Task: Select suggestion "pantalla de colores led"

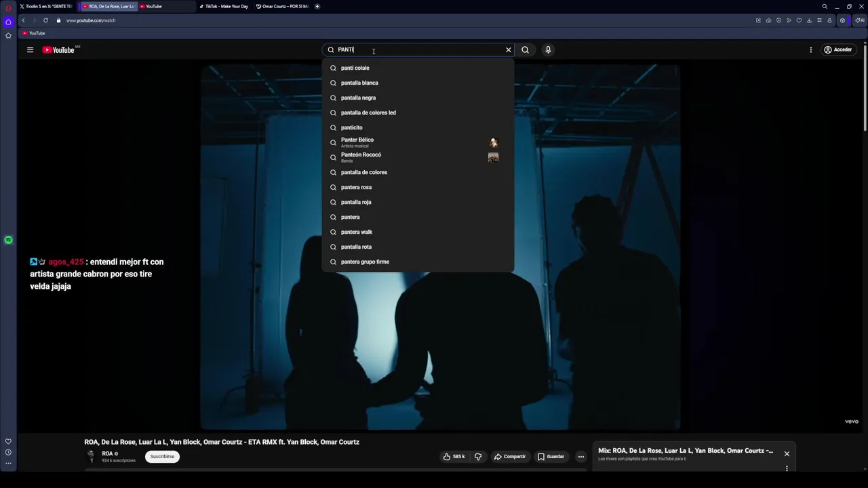Action: tap(418, 113)
